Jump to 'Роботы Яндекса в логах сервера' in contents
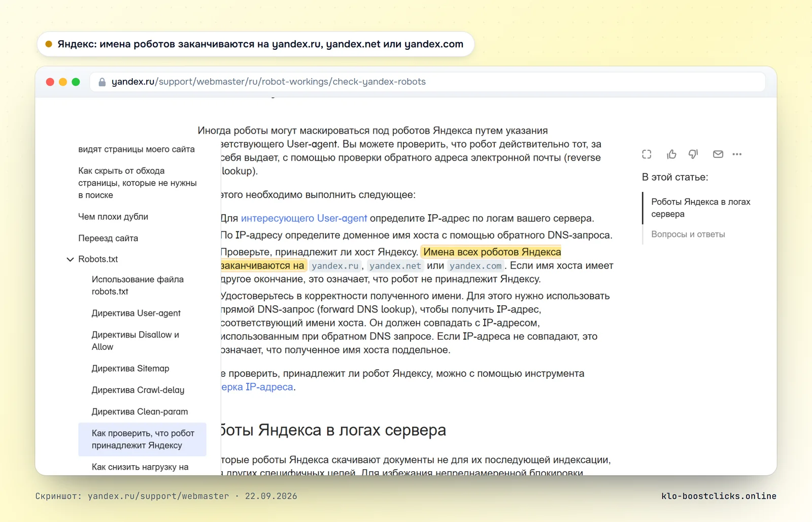The width and height of the screenshot is (812, 522). 701,208
